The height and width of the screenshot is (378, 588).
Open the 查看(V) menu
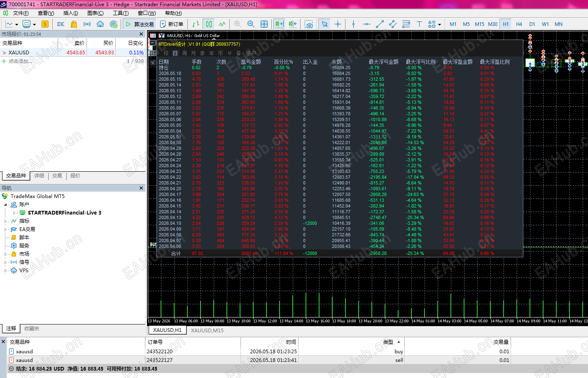[46, 13]
